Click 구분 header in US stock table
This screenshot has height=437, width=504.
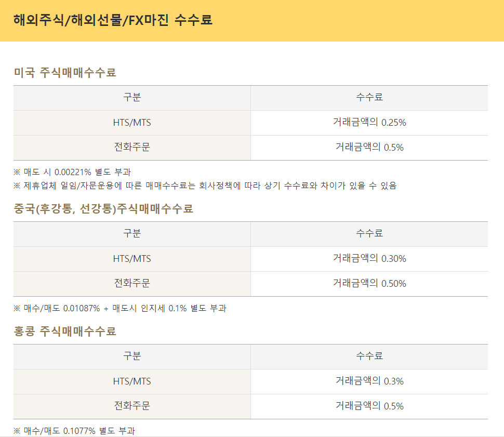tap(132, 97)
